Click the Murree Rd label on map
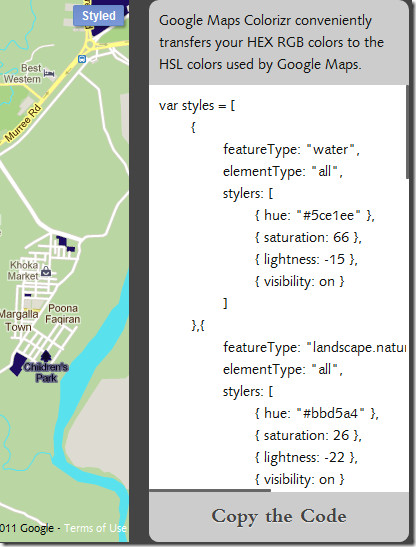The width and height of the screenshot is (416, 547). pyautogui.click(x=24, y=123)
